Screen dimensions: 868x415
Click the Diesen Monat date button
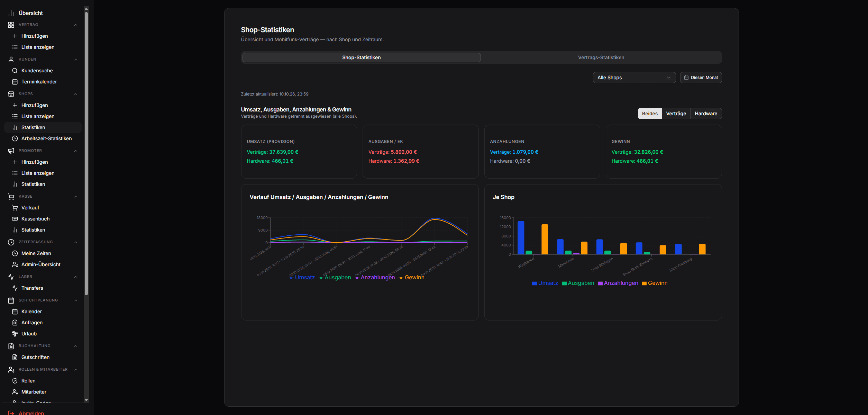click(701, 78)
